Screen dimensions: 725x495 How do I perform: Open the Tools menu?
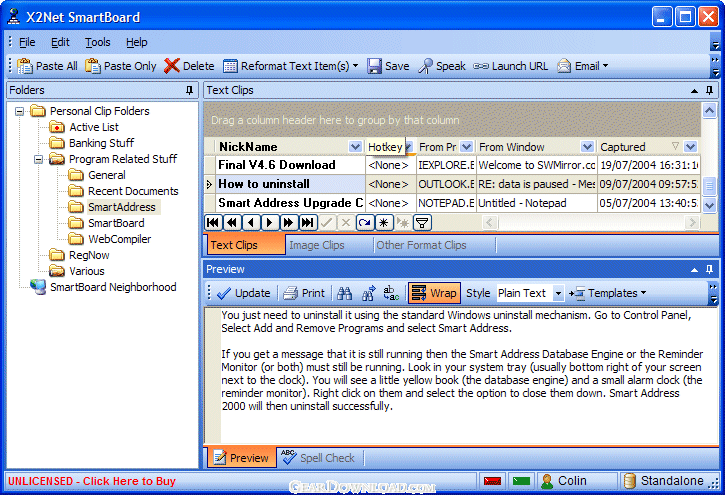click(x=98, y=42)
